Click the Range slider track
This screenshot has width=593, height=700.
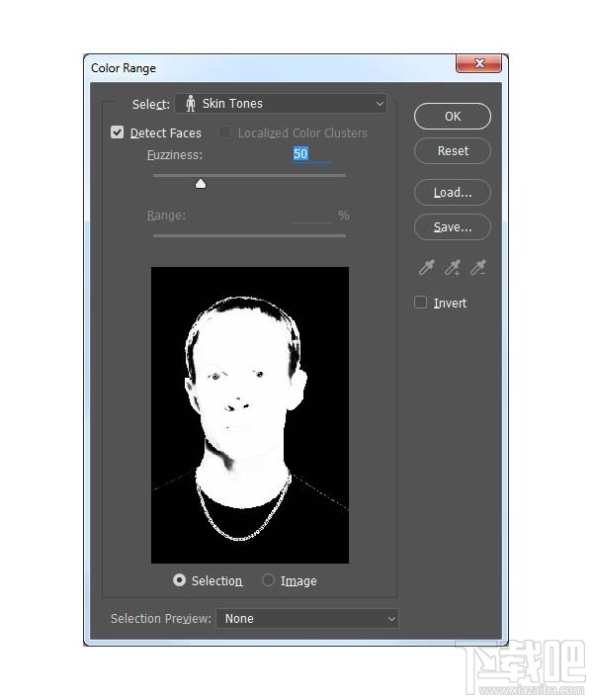(x=249, y=235)
